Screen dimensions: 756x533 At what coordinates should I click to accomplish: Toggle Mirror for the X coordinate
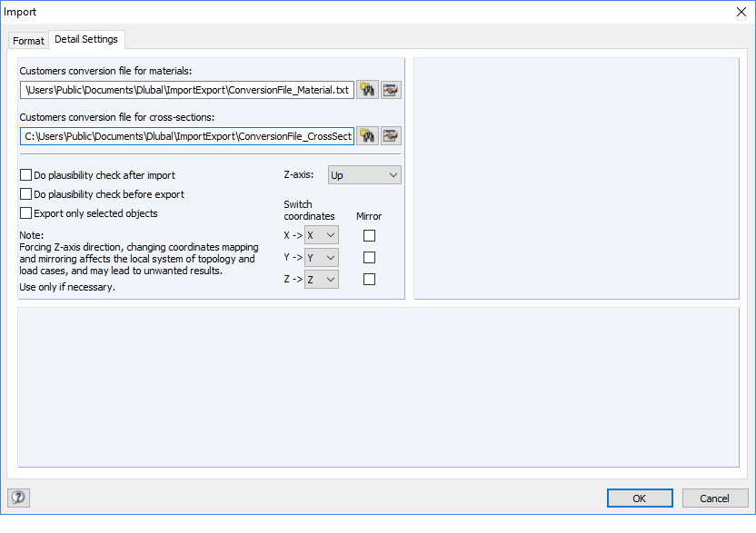coord(369,235)
